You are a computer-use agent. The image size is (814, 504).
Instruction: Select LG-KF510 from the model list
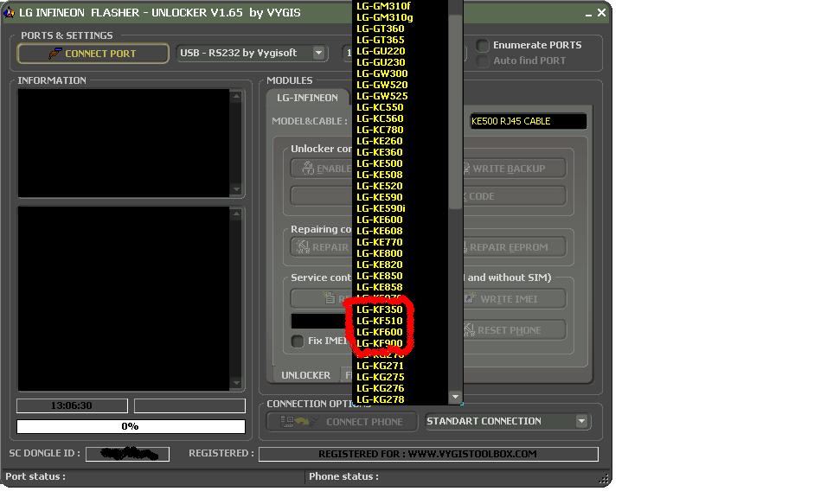point(380,321)
